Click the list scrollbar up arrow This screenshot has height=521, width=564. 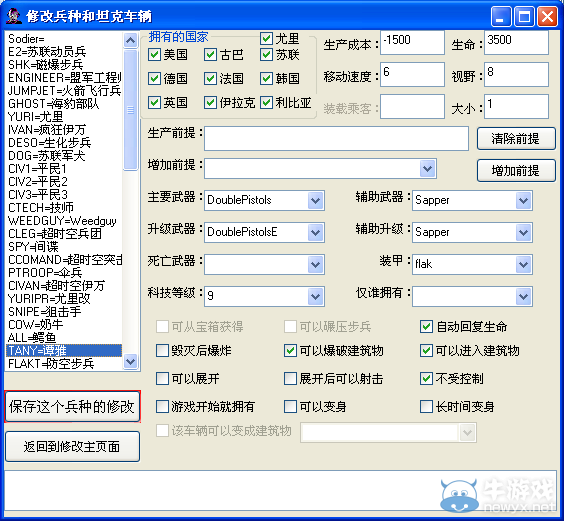click(x=130, y=40)
